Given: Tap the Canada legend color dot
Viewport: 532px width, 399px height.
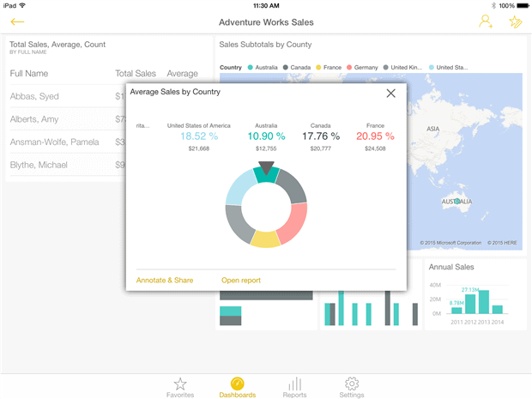Looking at the screenshot, I should coord(286,67).
